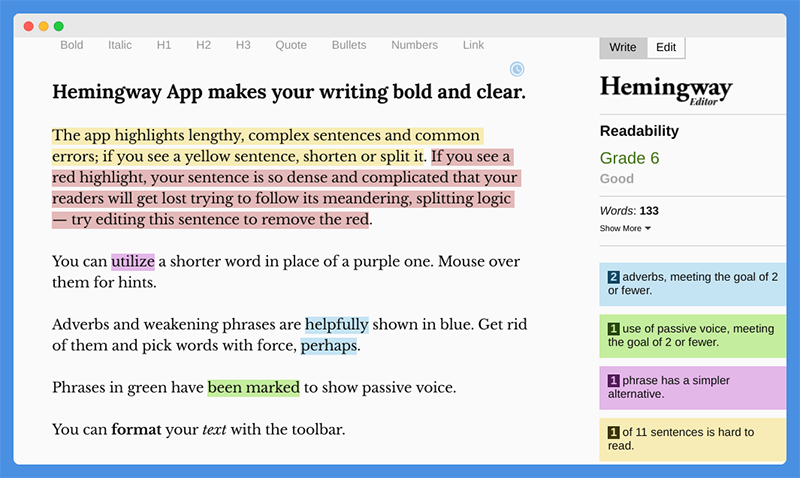
Task: Click the purple simpler alternative card
Action: tap(692, 387)
